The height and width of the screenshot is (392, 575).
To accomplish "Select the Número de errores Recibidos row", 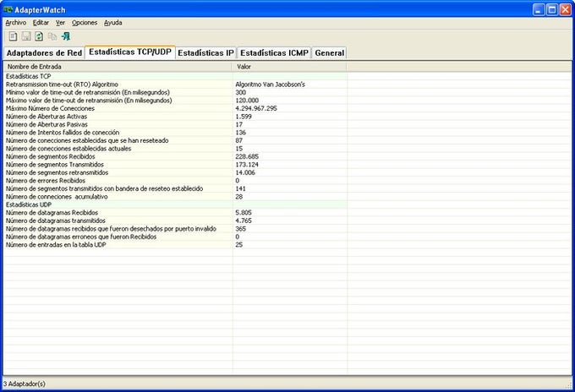I will (x=175, y=181).
